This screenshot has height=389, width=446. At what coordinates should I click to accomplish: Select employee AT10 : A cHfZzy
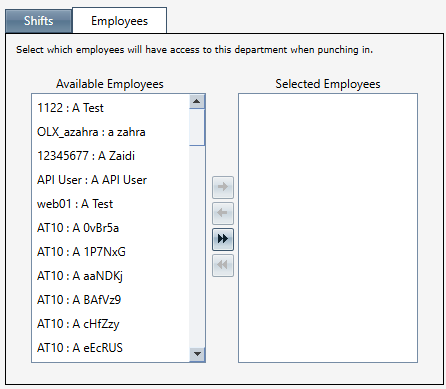(110, 324)
